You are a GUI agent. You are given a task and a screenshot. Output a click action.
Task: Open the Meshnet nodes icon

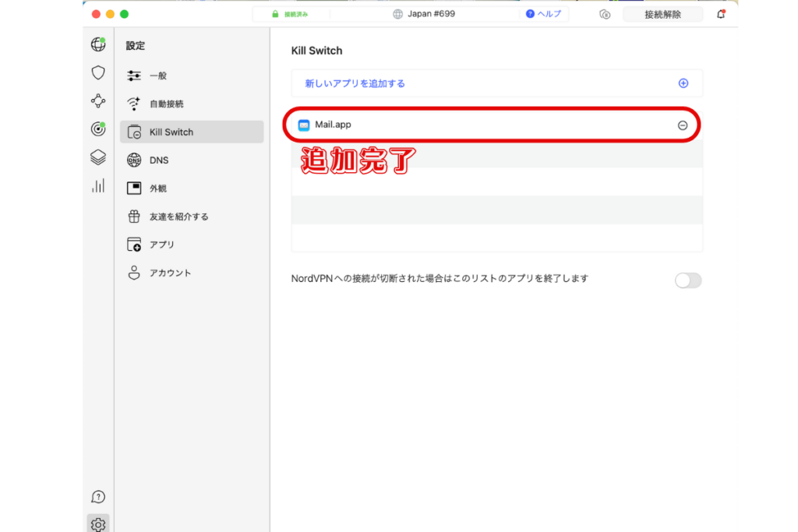point(98,100)
